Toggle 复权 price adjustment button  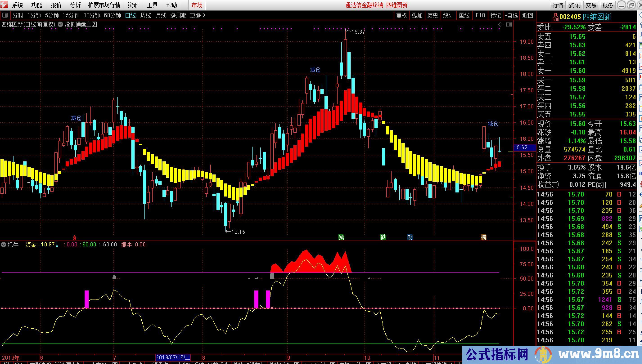click(402, 16)
